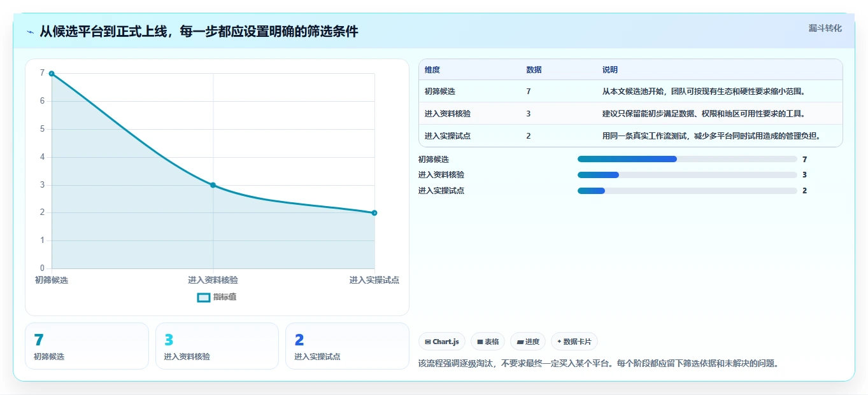The width and height of the screenshot is (868, 395).
Task: Click the value 2 beside the third progress bar
Action: pyautogui.click(x=805, y=191)
